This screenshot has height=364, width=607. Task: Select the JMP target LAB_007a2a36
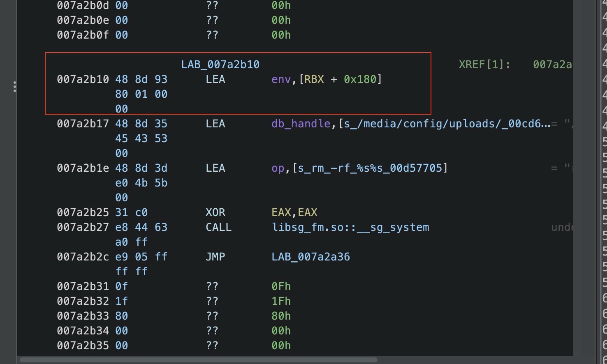tap(310, 257)
